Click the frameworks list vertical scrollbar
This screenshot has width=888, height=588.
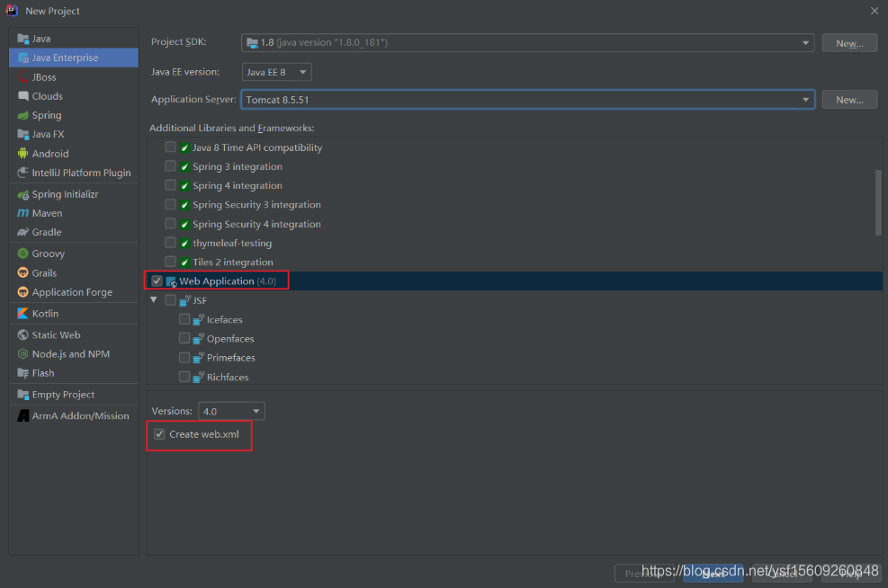878,202
